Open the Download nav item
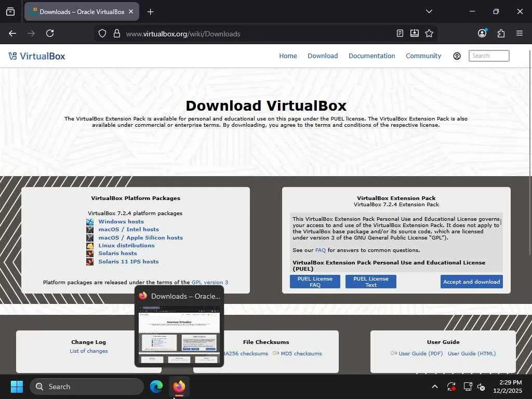 click(322, 56)
